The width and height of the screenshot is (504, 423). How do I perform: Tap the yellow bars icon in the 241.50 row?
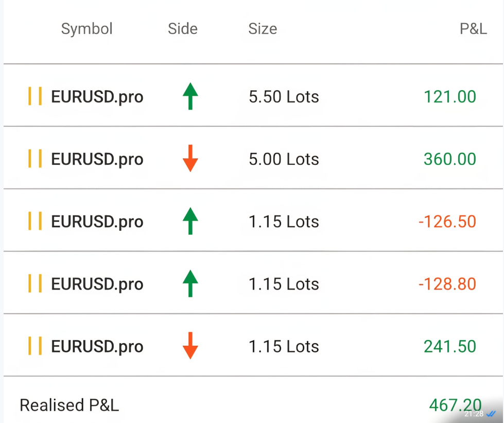35,346
